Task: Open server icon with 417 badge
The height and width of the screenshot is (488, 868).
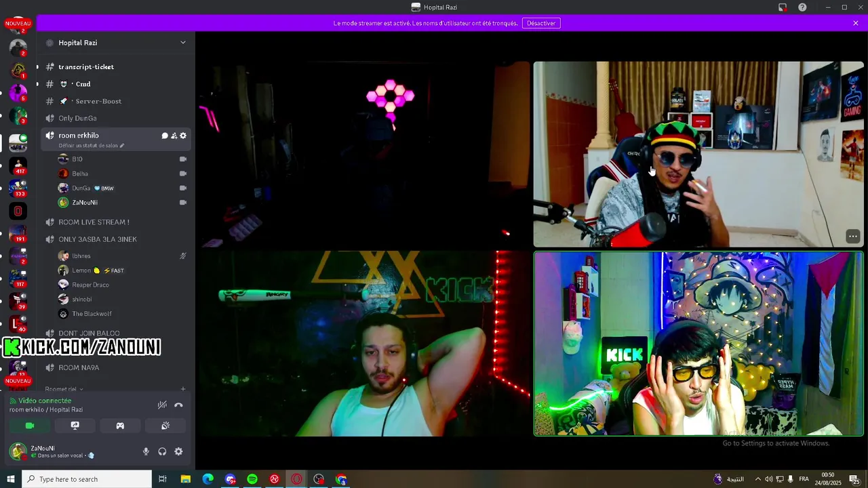Action: point(18,165)
